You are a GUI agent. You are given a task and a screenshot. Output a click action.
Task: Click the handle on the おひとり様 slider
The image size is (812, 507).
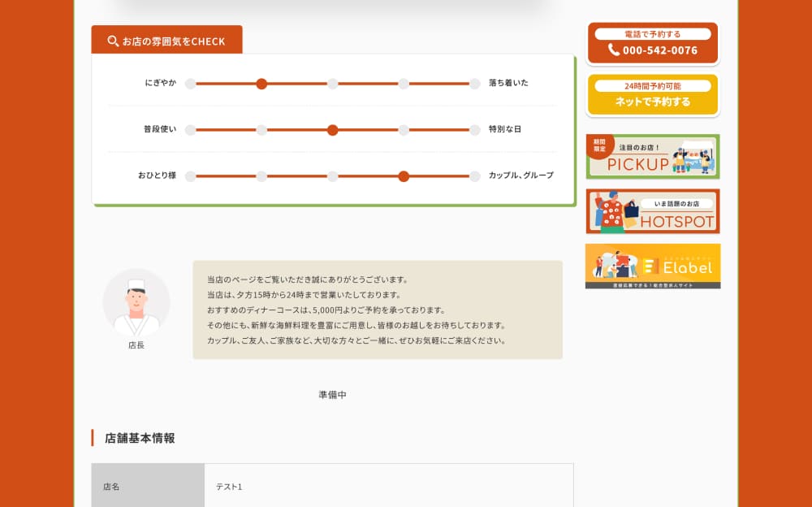click(404, 175)
